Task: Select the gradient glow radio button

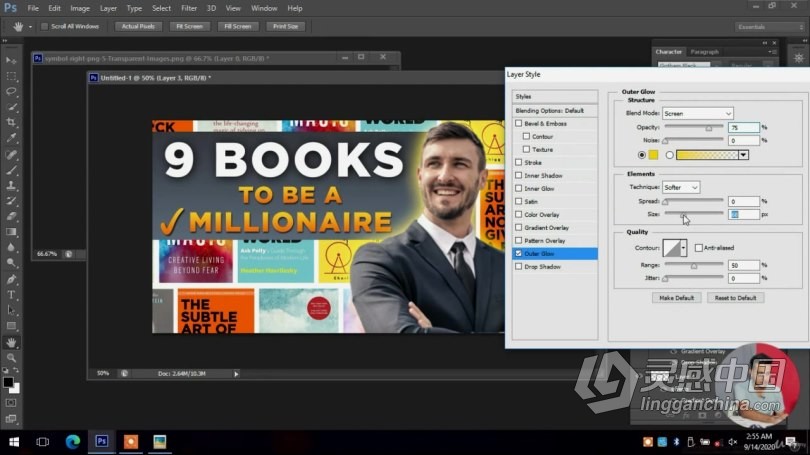Action: (669, 155)
